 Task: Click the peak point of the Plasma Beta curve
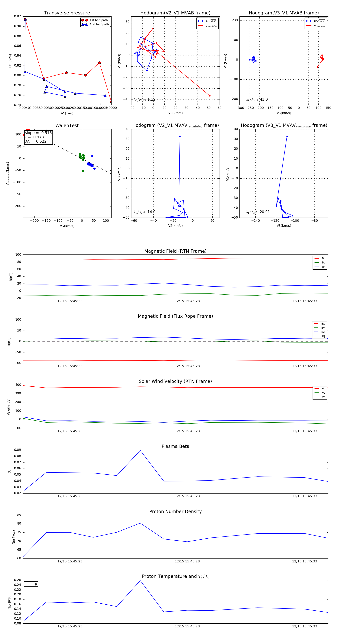[x=140, y=450]
